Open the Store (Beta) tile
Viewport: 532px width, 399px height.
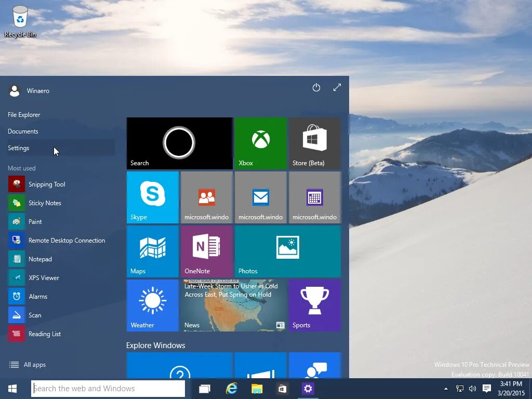tap(314, 143)
